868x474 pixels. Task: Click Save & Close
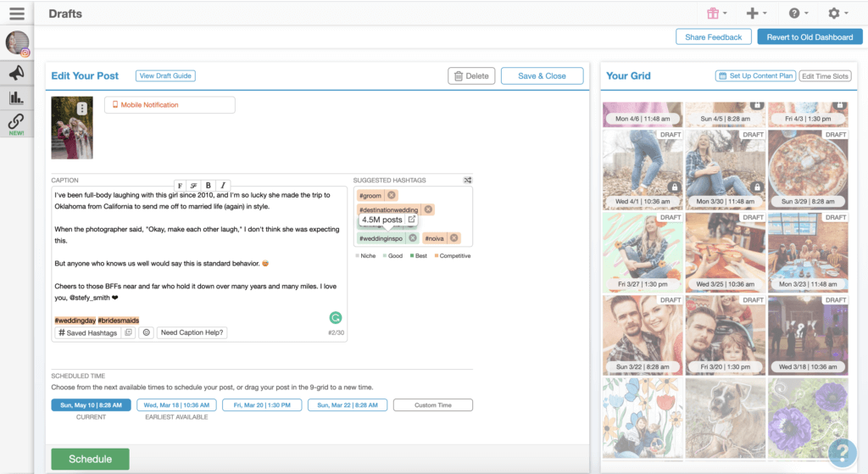click(x=542, y=75)
